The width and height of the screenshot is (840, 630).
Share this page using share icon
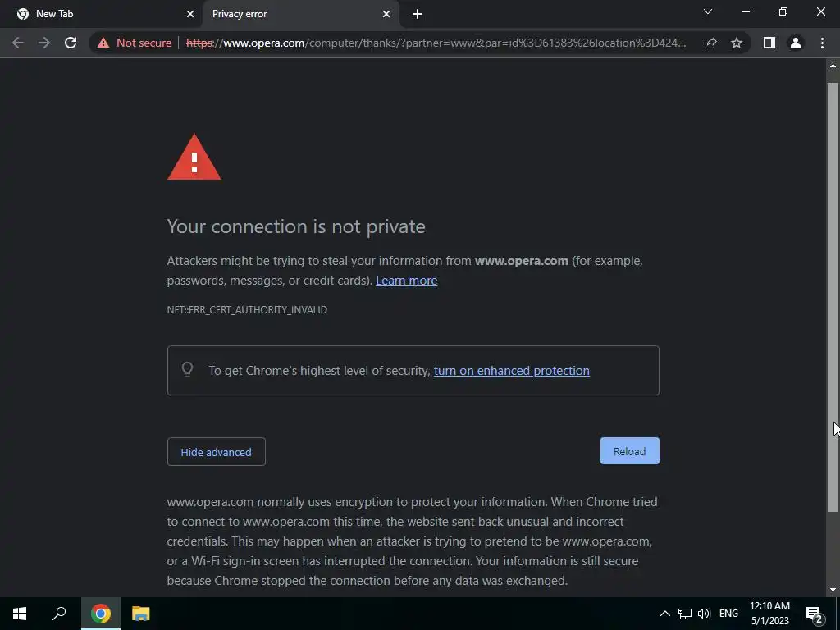(710, 43)
